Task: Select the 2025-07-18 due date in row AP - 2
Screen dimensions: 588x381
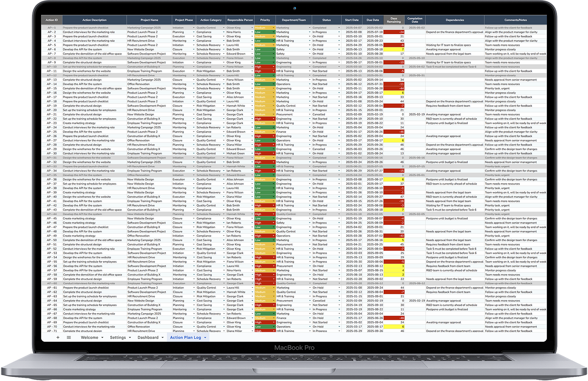Action: tap(373, 32)
